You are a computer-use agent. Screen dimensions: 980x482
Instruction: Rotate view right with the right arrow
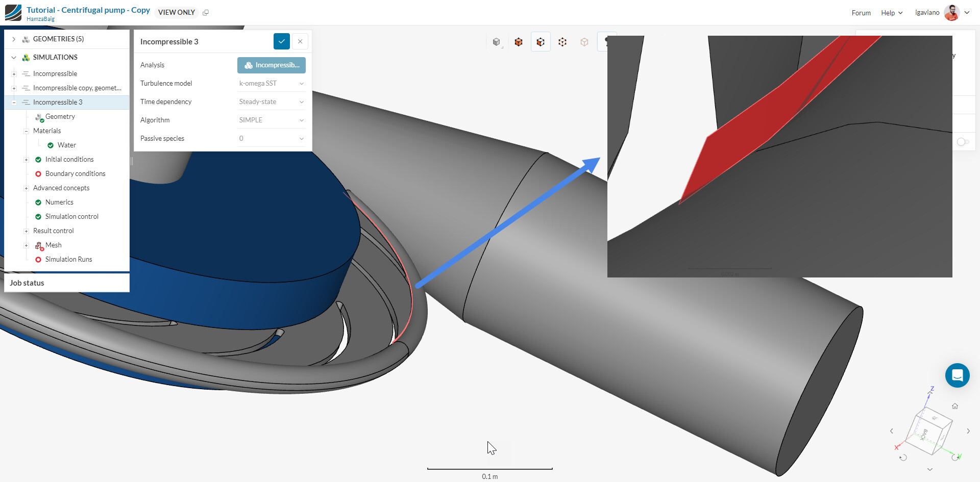pyautogui.click(x=968, y=431)
